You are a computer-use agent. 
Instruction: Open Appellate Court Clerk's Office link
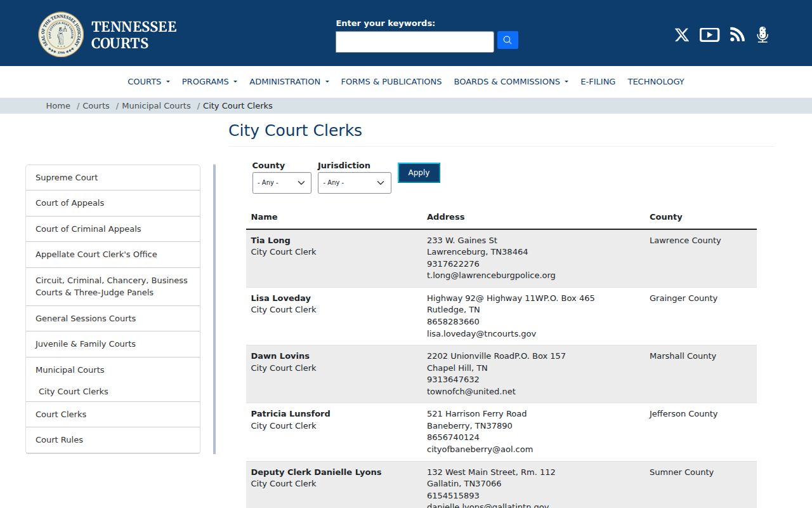point(113,255)
